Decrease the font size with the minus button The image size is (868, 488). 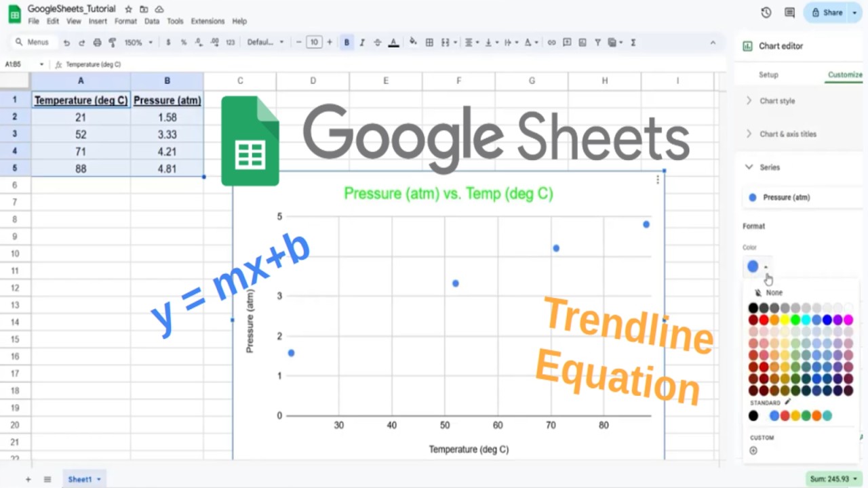point(299,42)
